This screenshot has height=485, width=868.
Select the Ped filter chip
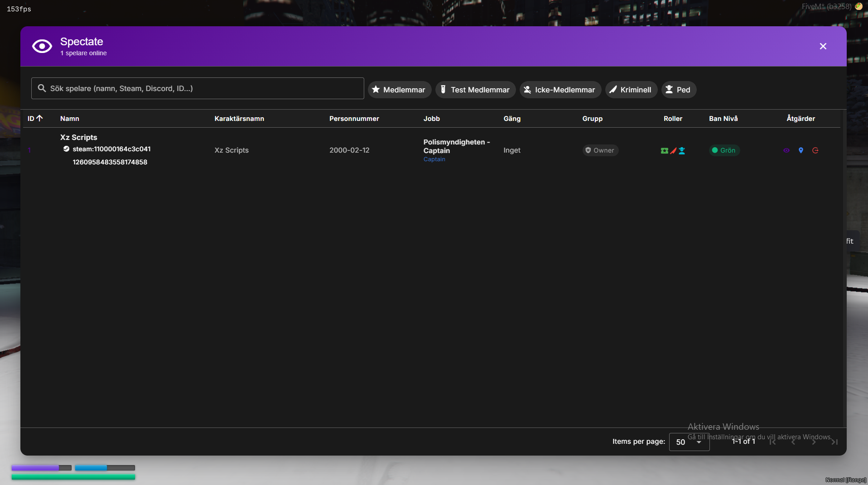(678, 90)
